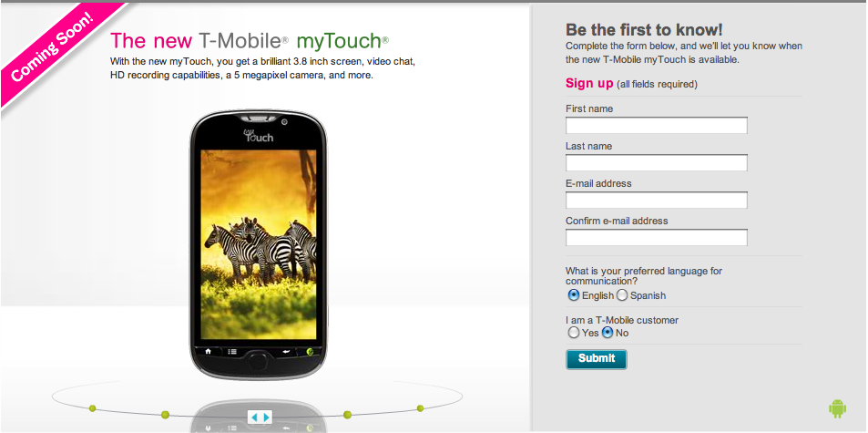
Task: Select Spanish as preferred language
Action: click(622, 295)
